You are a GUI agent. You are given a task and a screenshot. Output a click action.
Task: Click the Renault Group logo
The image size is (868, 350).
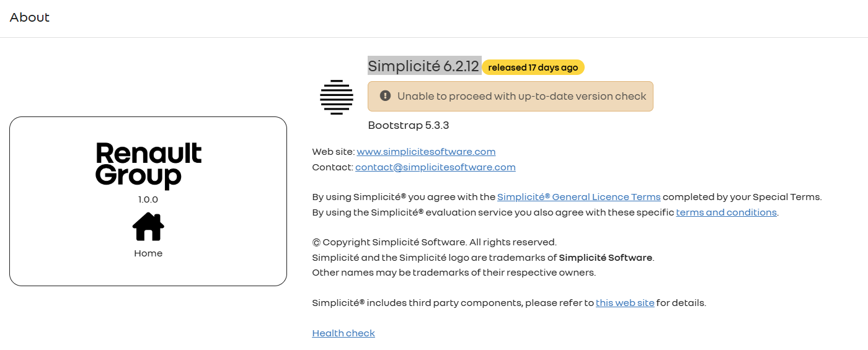pos(149,165)
